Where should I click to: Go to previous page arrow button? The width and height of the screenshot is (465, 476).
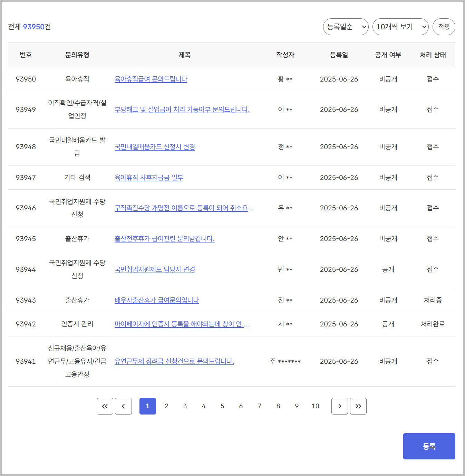pos(123,406)
